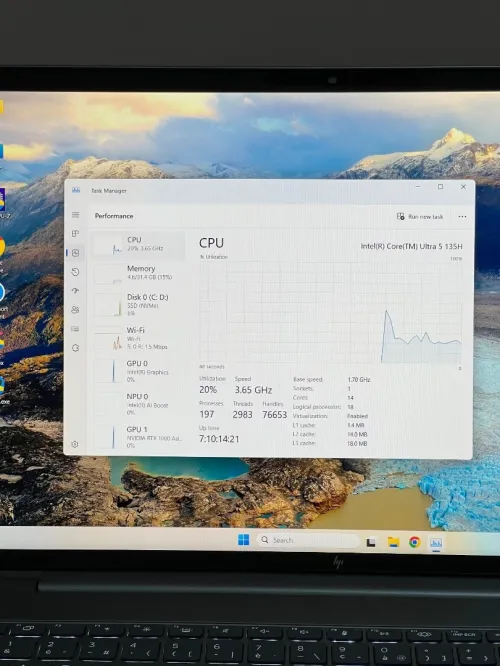This screenshot has height=666, width=500.
Task: Click the GPU 1 mini graph thumbnail
Action: [x=108, y=437]
